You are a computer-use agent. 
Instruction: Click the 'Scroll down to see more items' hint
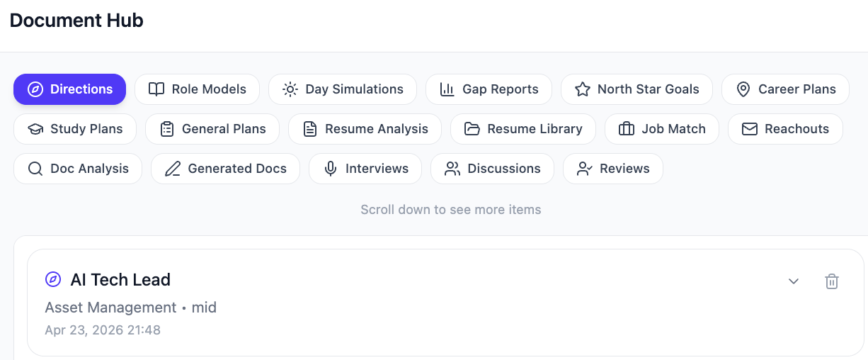pos(451,210)
